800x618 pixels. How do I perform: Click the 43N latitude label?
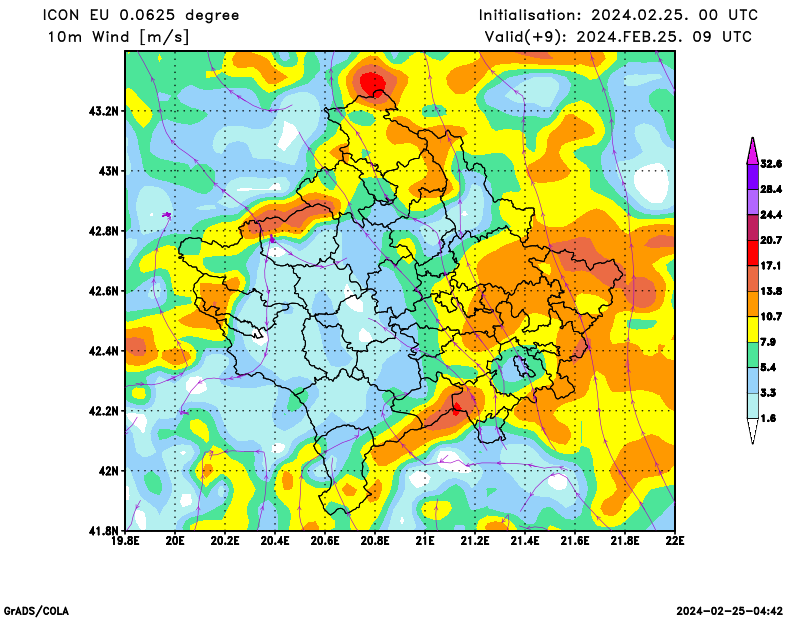point(109,171)
